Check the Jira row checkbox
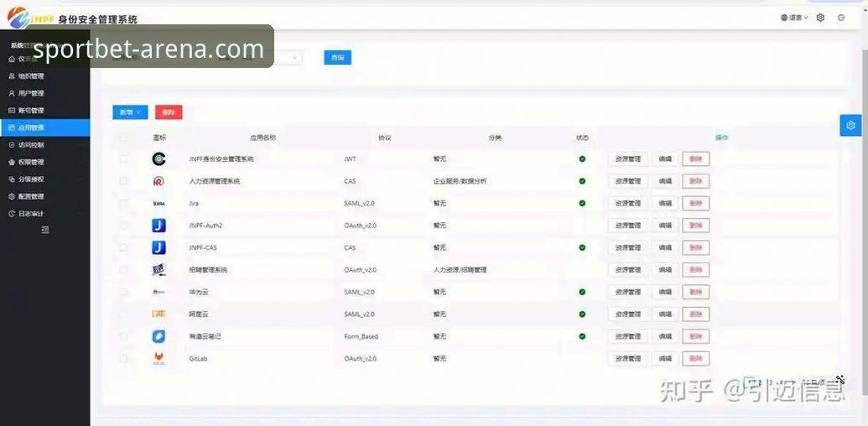This screenshot has height=426, width=868. 123,203
